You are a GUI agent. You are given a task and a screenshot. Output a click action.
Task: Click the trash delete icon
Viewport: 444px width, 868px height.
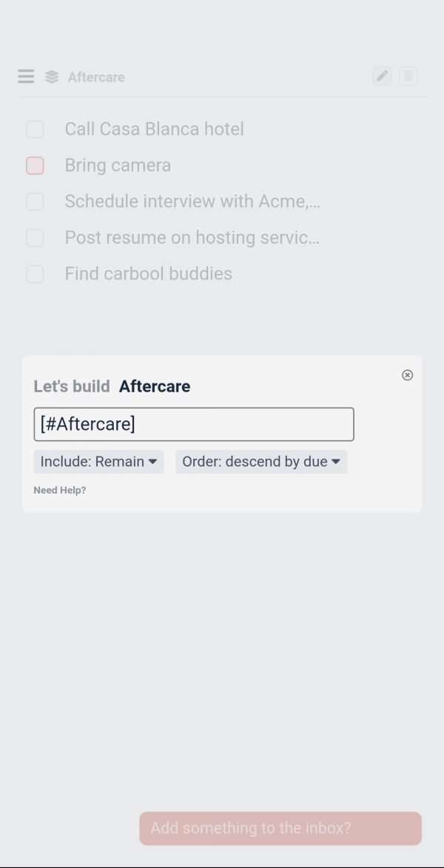click(408, 76)
